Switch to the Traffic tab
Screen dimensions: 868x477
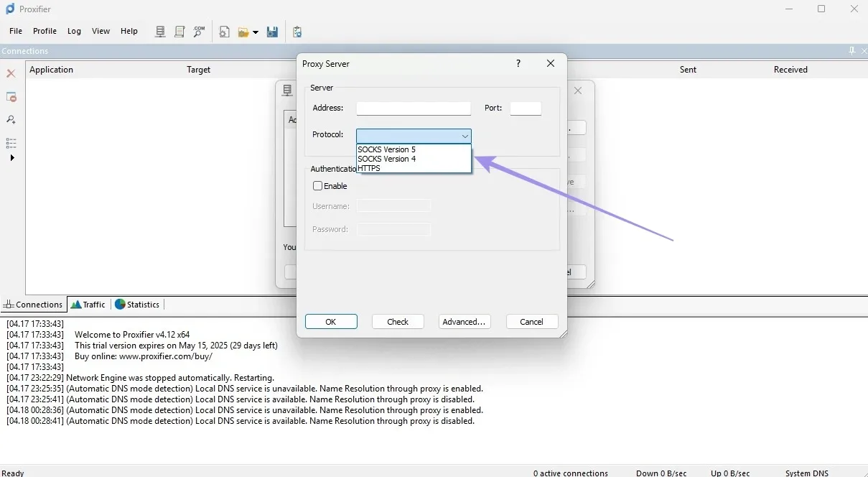pos(88,305)
